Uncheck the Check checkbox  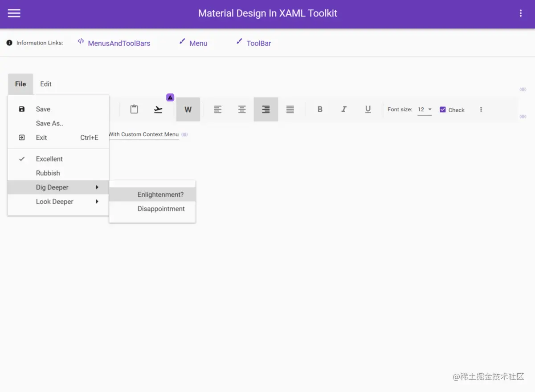click(x=443, y=109)
